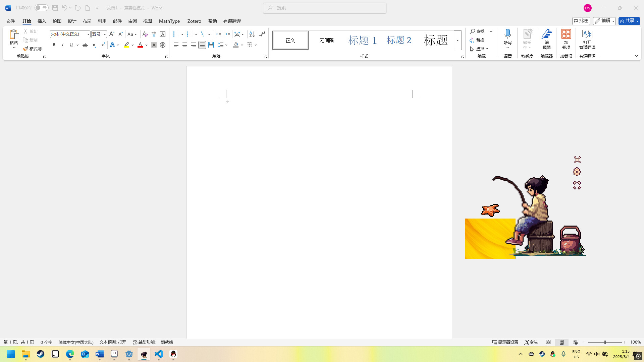Toggle Show/Hide paragraph marks
Screen dimensions: 644x362
(262, 34)
